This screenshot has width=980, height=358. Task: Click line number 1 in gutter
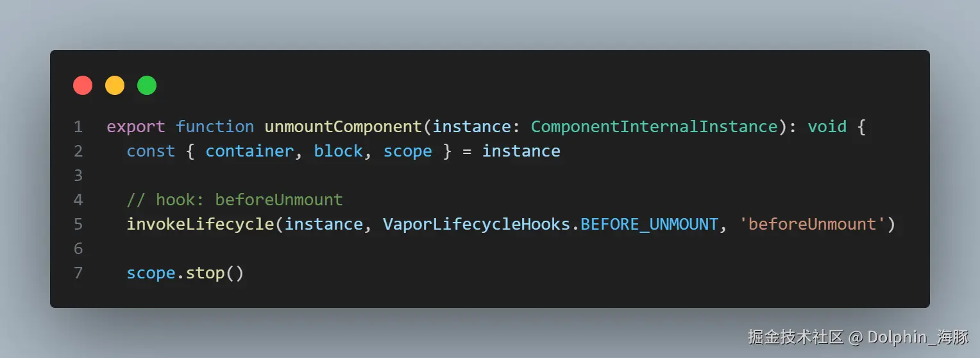coord(78,127)
